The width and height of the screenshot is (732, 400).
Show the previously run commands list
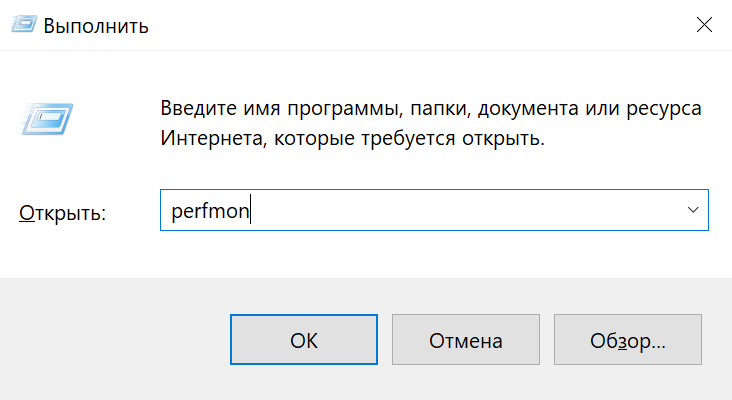(693, 211)
